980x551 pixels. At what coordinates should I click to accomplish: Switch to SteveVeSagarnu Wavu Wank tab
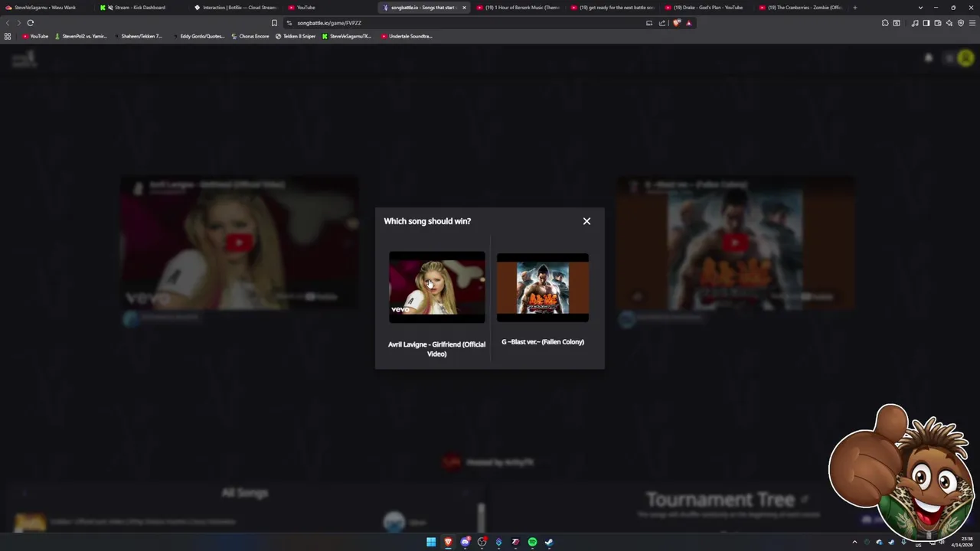point(44,8)
